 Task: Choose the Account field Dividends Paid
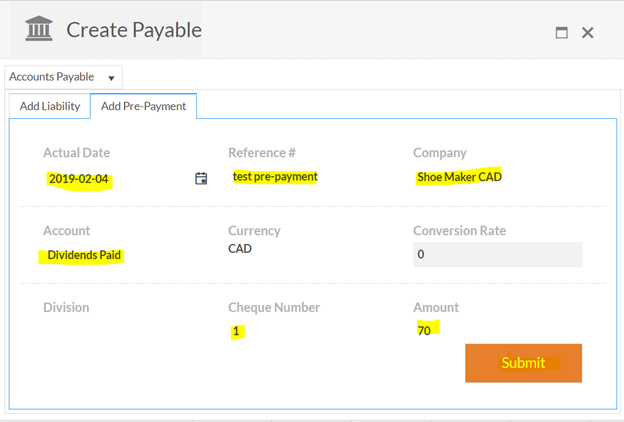coord(84,255)
